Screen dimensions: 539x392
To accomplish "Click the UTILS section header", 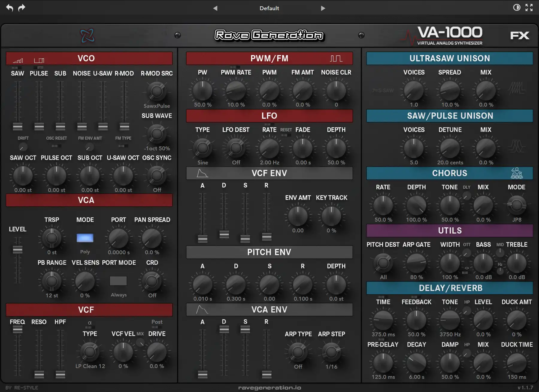I will click(450, 231).
